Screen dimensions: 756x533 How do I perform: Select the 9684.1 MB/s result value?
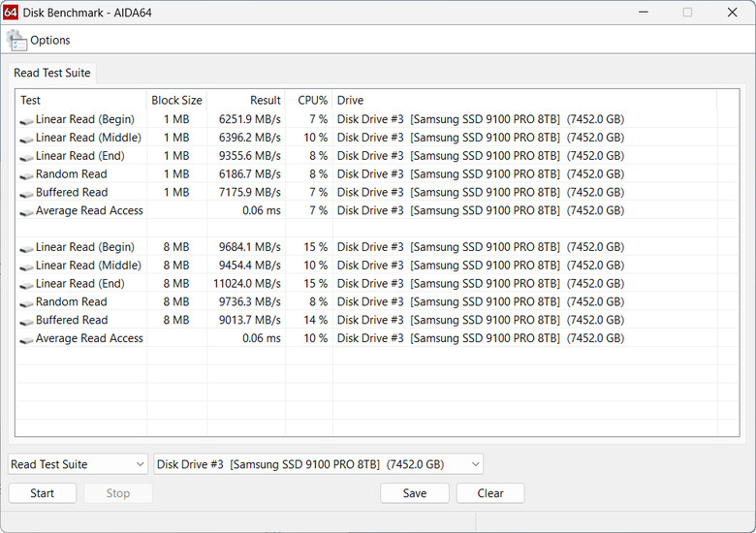[250, 247]
